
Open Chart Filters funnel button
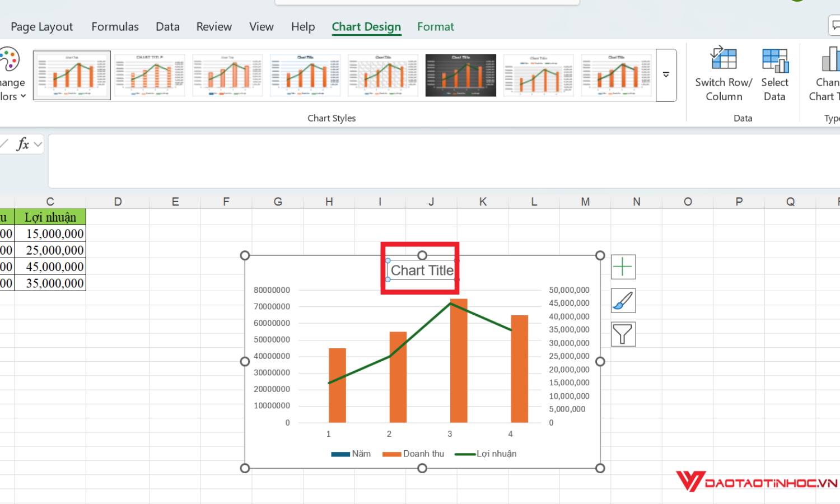point(623,334)
